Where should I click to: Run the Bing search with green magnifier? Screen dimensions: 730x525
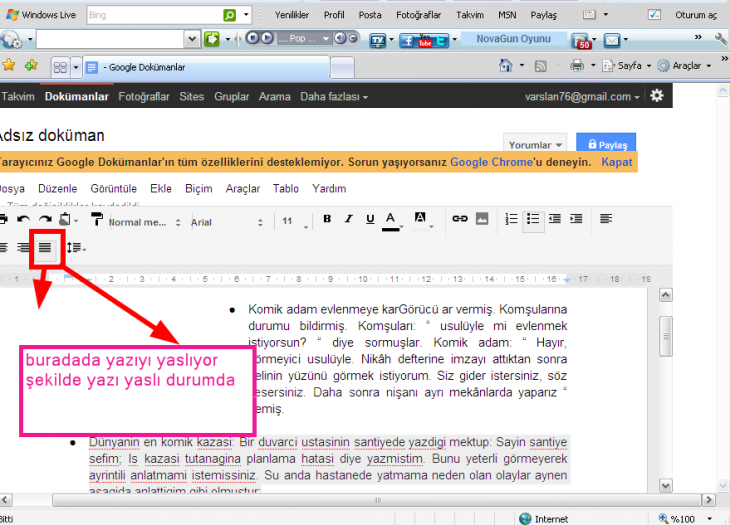pos(230,15)
